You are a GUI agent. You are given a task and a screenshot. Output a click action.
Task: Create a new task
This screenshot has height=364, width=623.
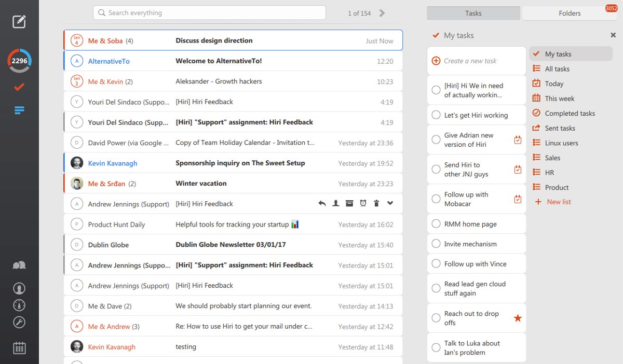pyautogui.click(x=476, y=61)
